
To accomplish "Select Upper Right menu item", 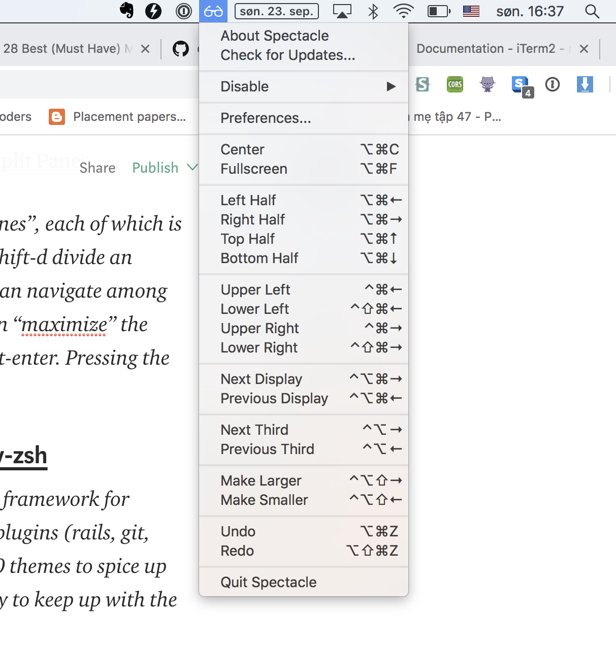I will click(304, 328).
